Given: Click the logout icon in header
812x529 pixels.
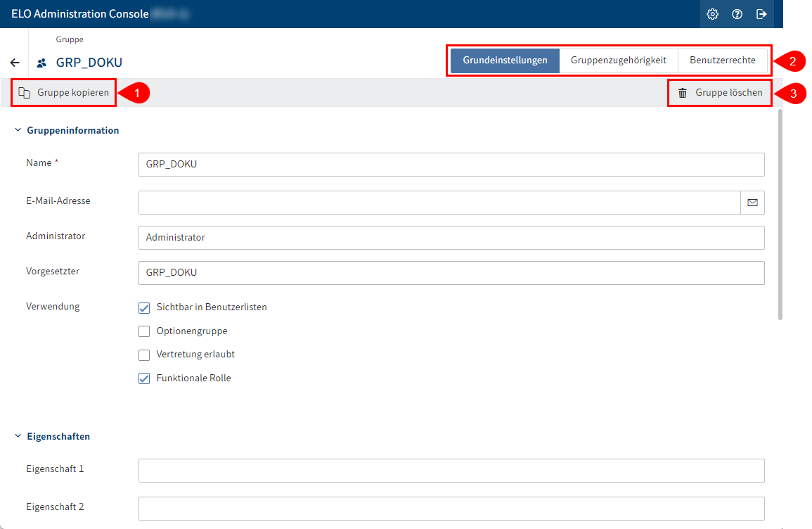Looking at the screenshot, I should pyautogui.click(x=761, y=14).
